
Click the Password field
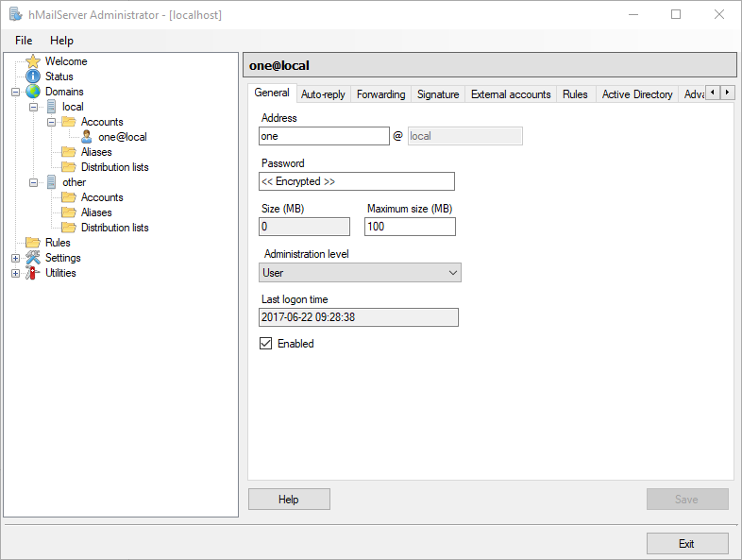click(x=357, y=181)
